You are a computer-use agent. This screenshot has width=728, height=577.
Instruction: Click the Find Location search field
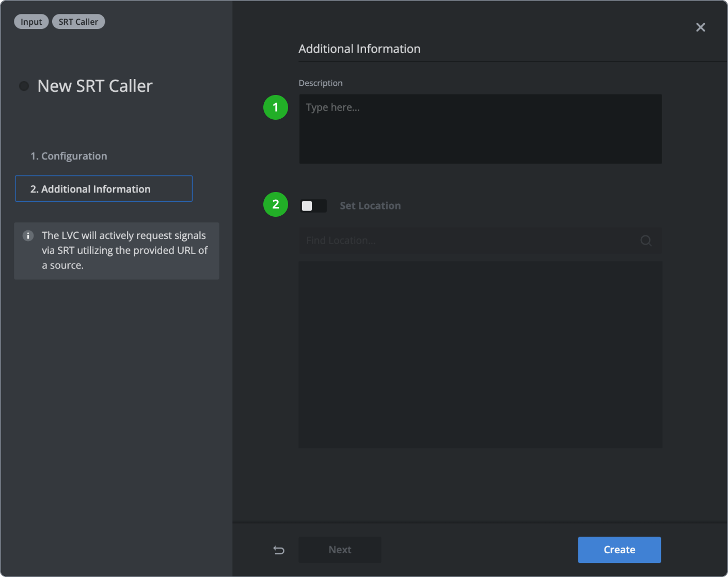pos(465,241)
